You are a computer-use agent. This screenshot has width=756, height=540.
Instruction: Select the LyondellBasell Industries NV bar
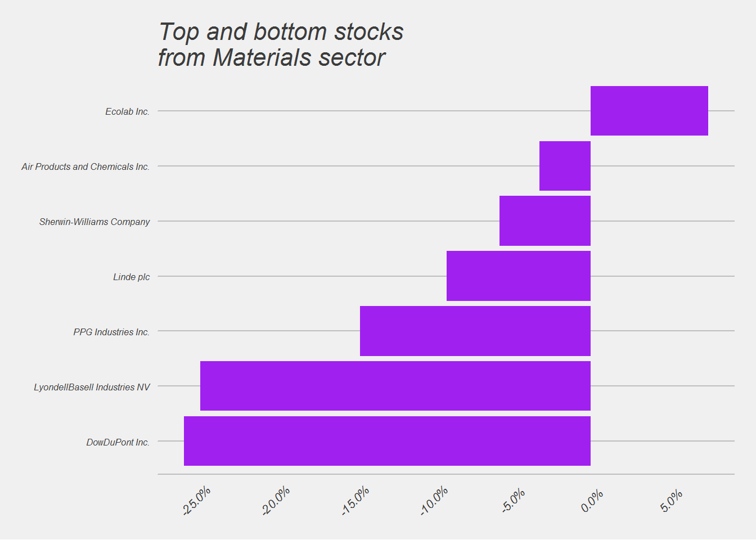click(395, 386)
